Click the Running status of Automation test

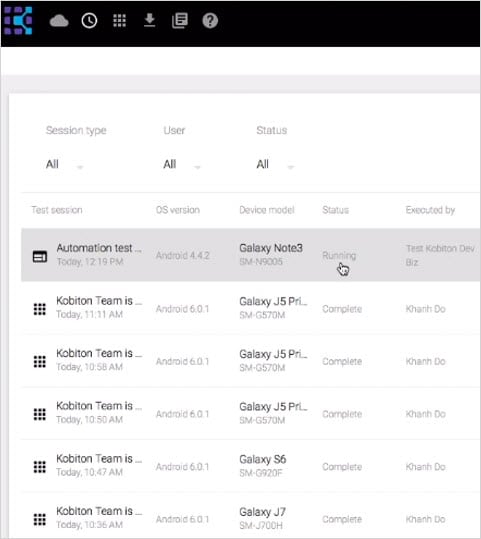(x=339, y=256)
